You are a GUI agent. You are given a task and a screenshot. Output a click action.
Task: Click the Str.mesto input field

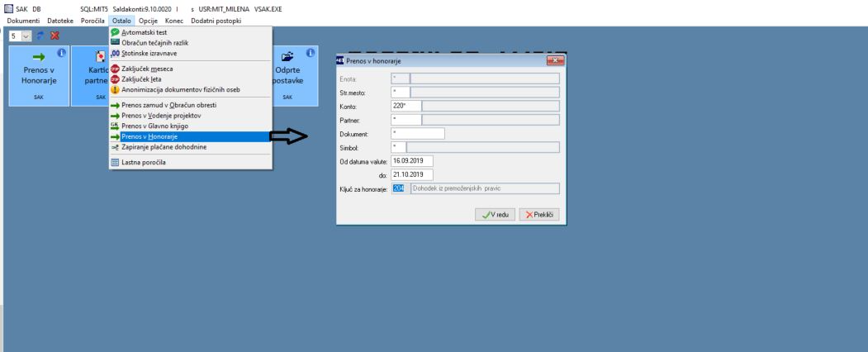pos(401,93)
